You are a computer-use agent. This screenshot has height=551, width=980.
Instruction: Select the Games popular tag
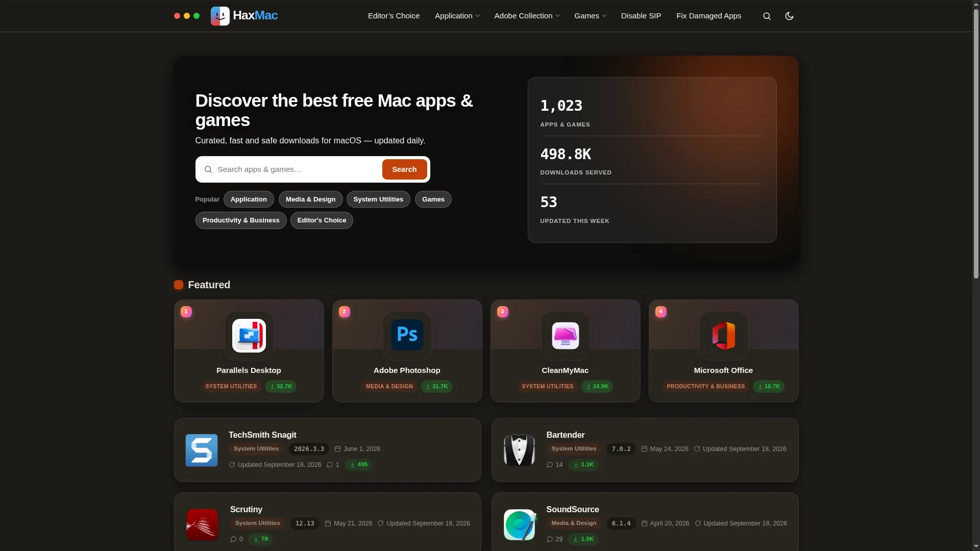tap(433, 199)
